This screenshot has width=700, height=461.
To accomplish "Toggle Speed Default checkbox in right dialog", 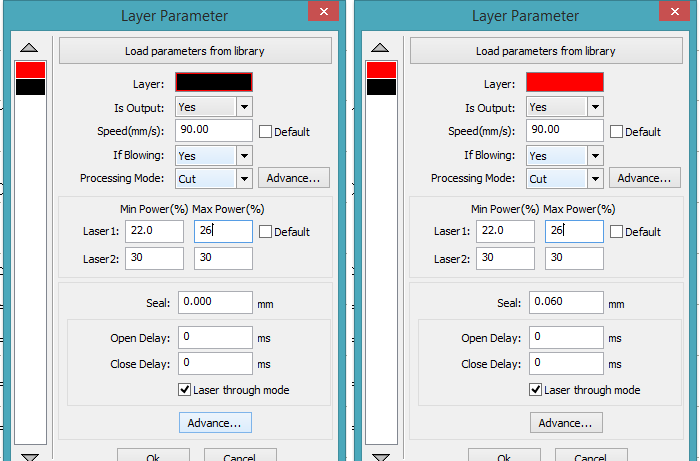I will (616, 132).
